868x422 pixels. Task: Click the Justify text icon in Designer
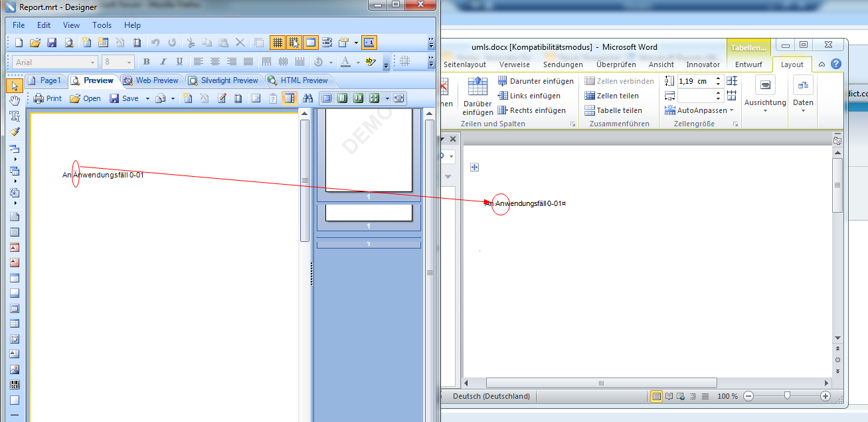point(248,62)
